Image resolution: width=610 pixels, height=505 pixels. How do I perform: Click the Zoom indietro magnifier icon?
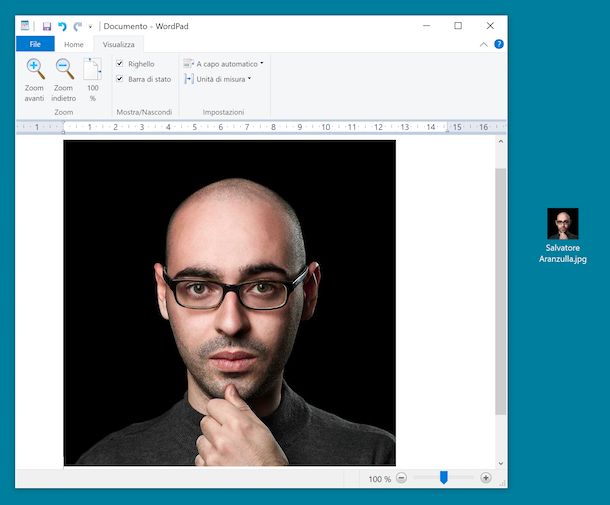pos(64,69)
